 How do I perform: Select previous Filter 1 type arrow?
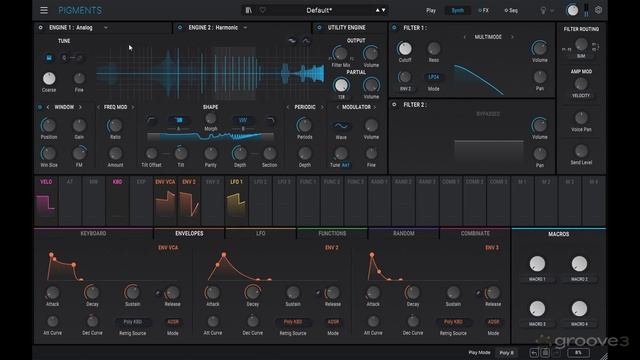(464, 37)
